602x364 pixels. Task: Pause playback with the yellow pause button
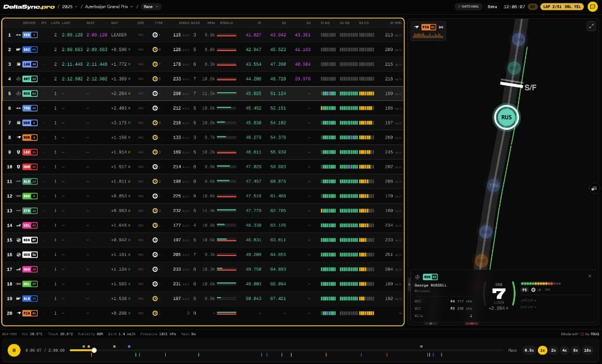14,350
